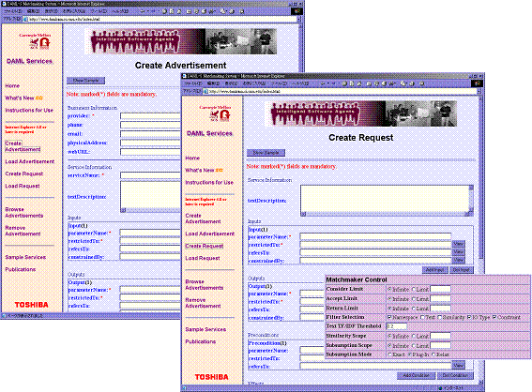Enable the Similarity filter checkbox
Viewport: 532px width, 392px height.
pos(439,317)
